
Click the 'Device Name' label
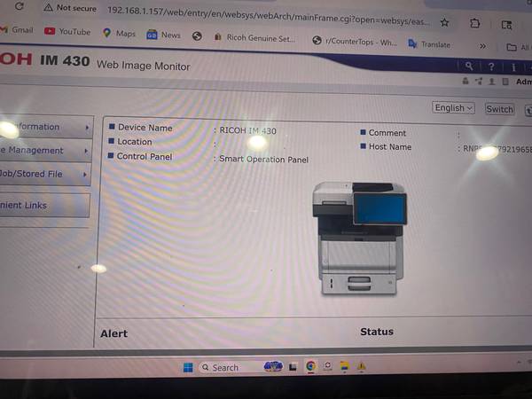(145, 128)
